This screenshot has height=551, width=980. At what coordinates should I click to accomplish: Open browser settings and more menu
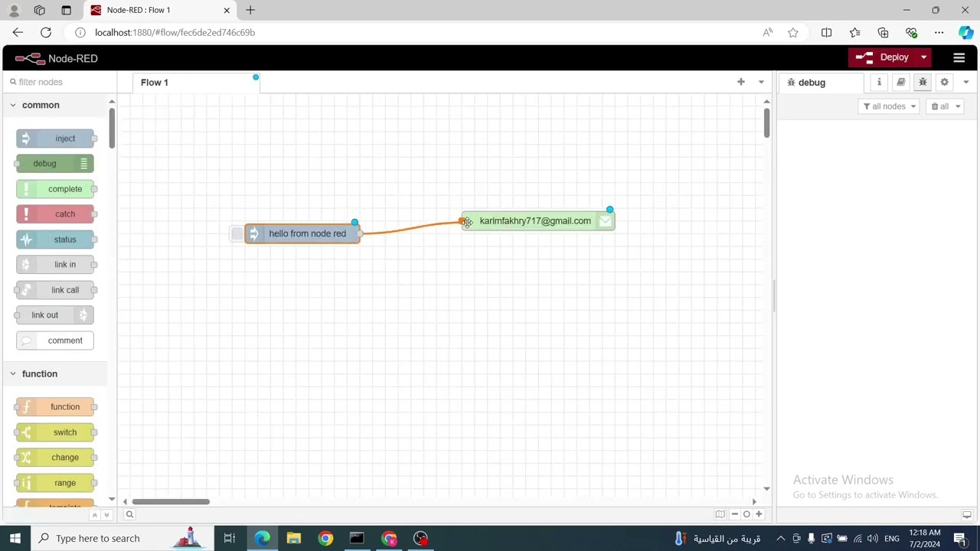(939, 32)
